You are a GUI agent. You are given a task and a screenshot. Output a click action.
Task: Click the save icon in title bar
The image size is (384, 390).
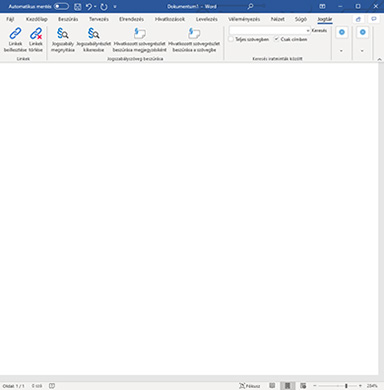[78, 7]
